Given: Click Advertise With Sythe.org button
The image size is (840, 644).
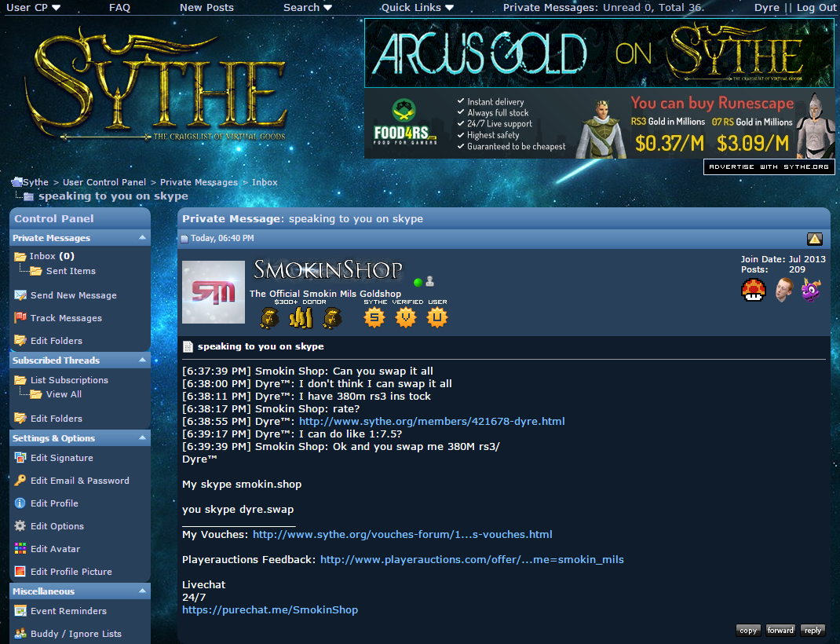Looking at the screenshot, I should (769, 166).
